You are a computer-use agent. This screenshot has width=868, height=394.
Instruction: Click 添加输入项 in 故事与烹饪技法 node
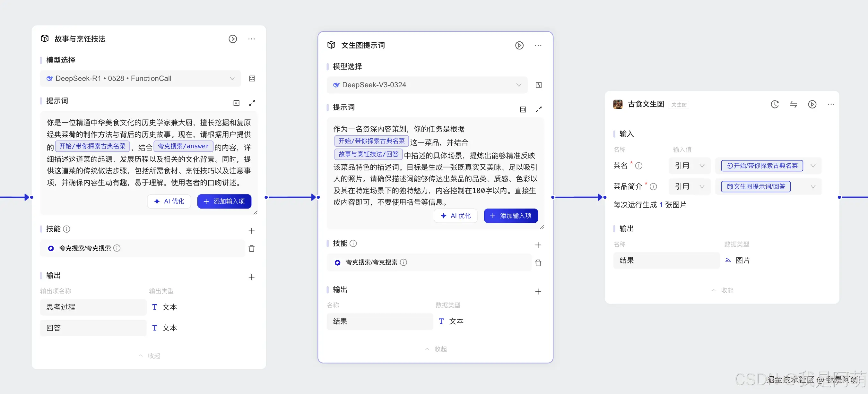point(224,201)
